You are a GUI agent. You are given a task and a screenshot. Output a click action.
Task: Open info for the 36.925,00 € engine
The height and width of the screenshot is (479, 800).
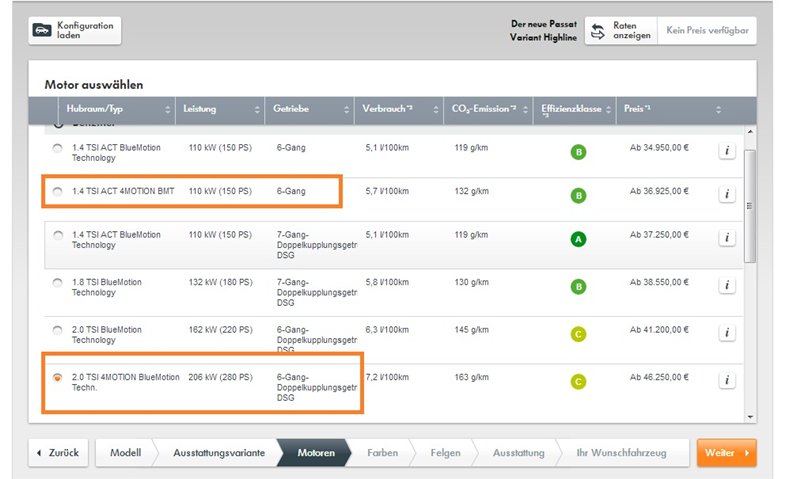[727, 194]
